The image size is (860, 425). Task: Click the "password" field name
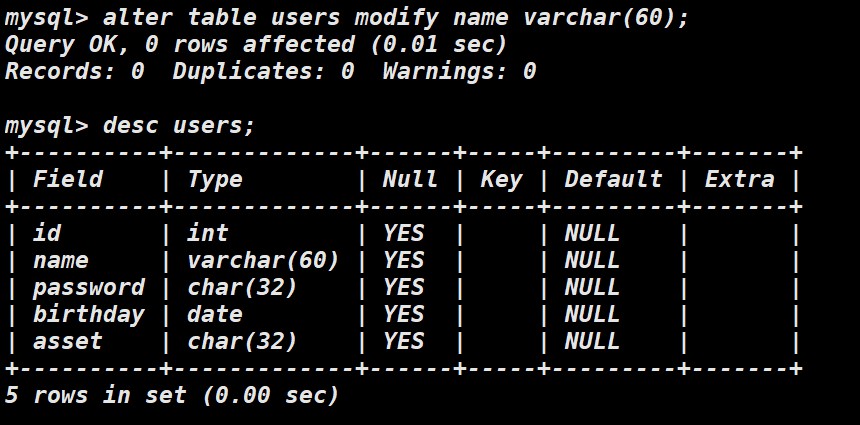(x=88, y=288)
